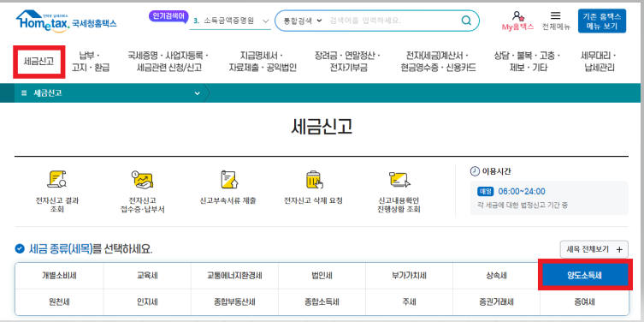Select 증권거래세 tax type
Screen dimensions: 644x322
coord(496,302)
